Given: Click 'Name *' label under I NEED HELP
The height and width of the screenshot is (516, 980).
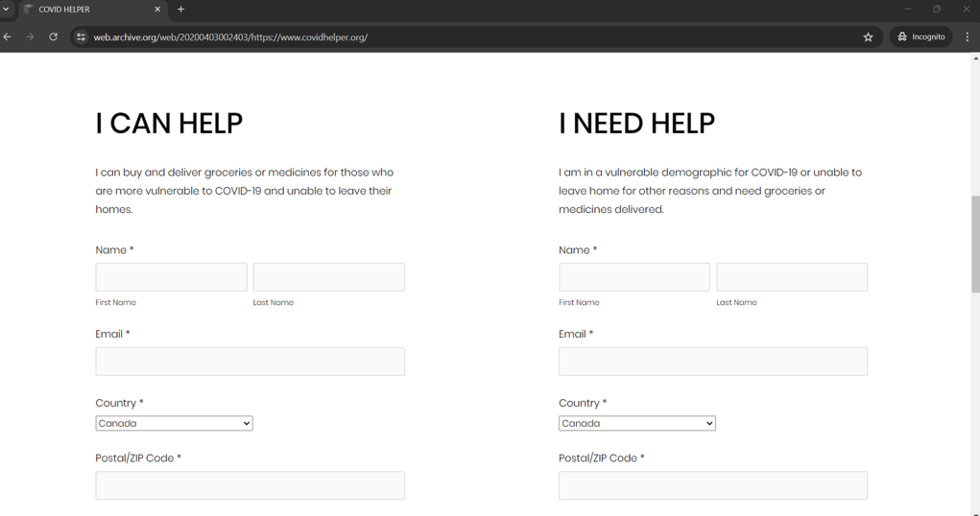Looking at the screenshot, I should click(x=578, y=250).
